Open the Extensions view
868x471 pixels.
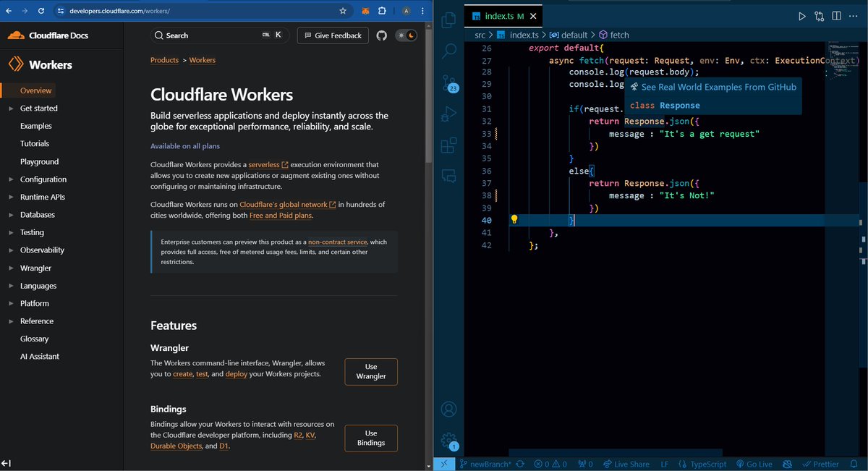click(448, 145)
